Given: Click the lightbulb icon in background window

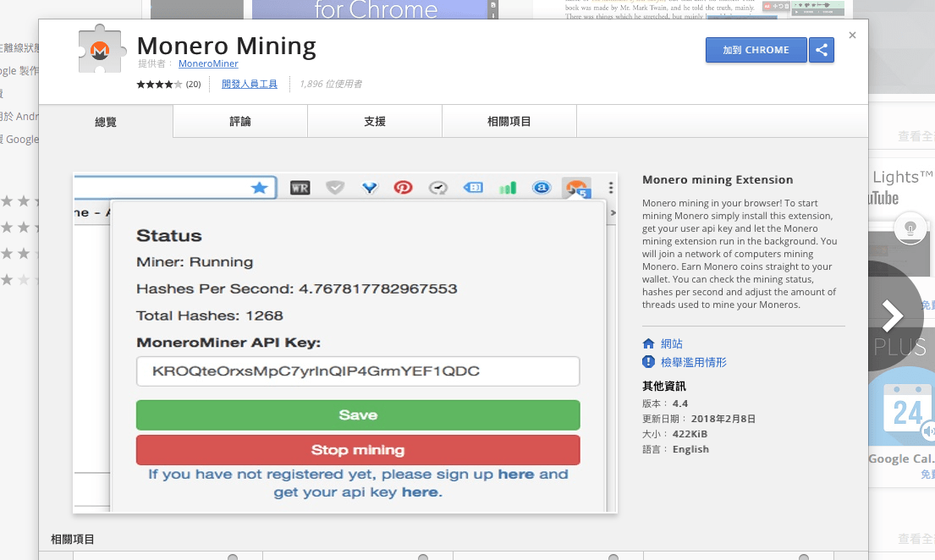Looking at the screenshot, I should coord(910,228).
